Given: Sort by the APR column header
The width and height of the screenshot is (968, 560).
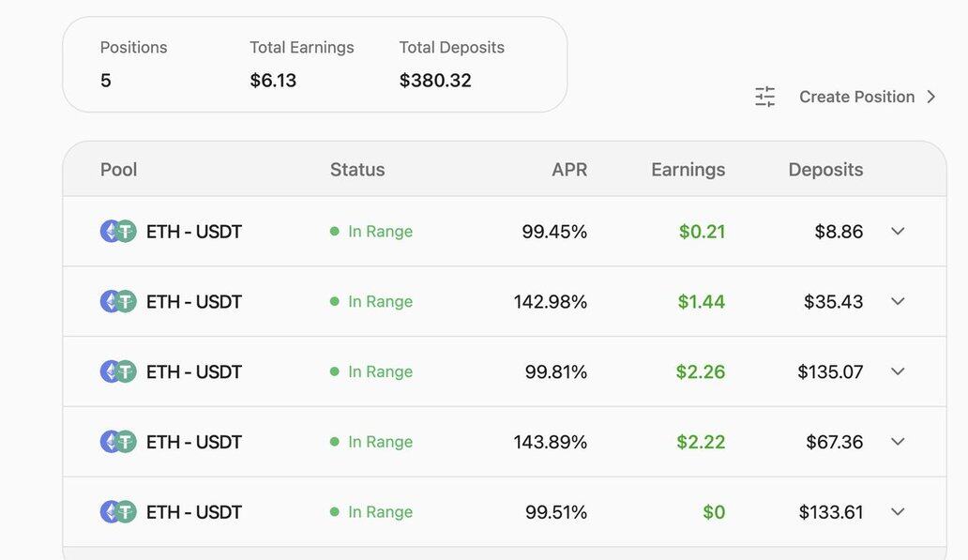Looking at the screenshot, I should point(569,170).
